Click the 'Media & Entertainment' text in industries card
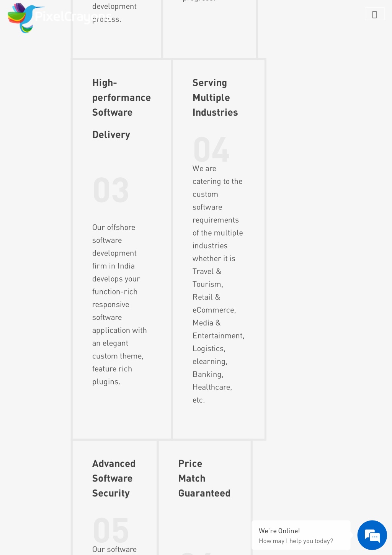The height and width of the screenshot is (555, 392). (218, 329)
